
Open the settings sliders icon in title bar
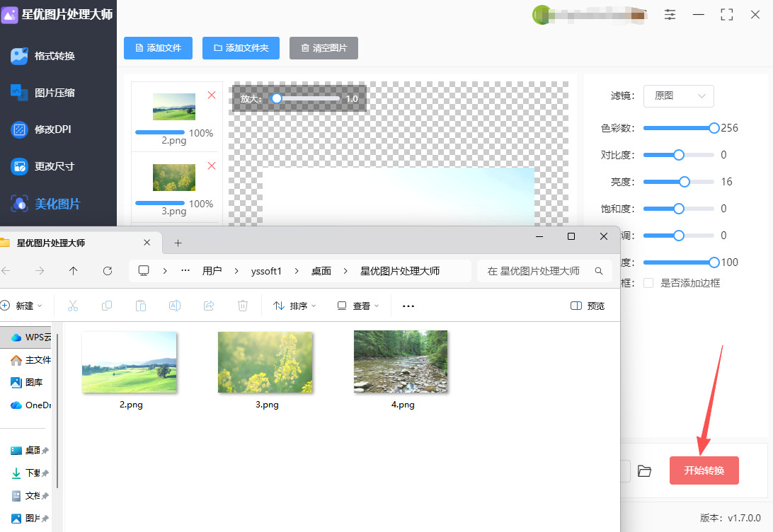[670, 14]
